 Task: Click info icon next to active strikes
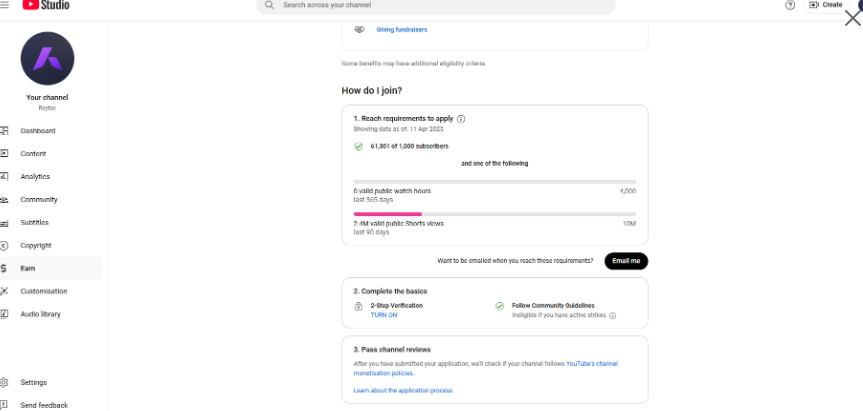(613, 316)
